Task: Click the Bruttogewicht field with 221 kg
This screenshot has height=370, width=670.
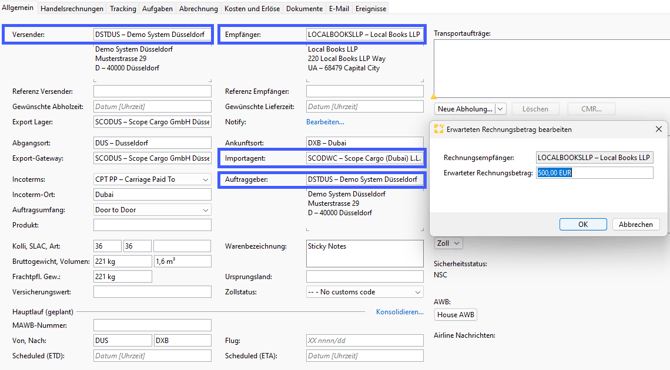Action: 123,261
